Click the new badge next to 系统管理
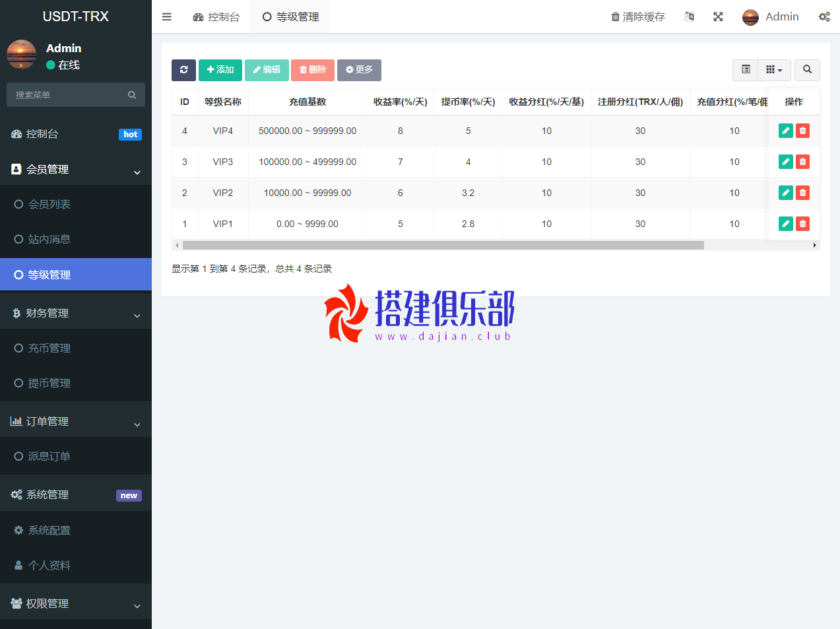 coord(129,496)
